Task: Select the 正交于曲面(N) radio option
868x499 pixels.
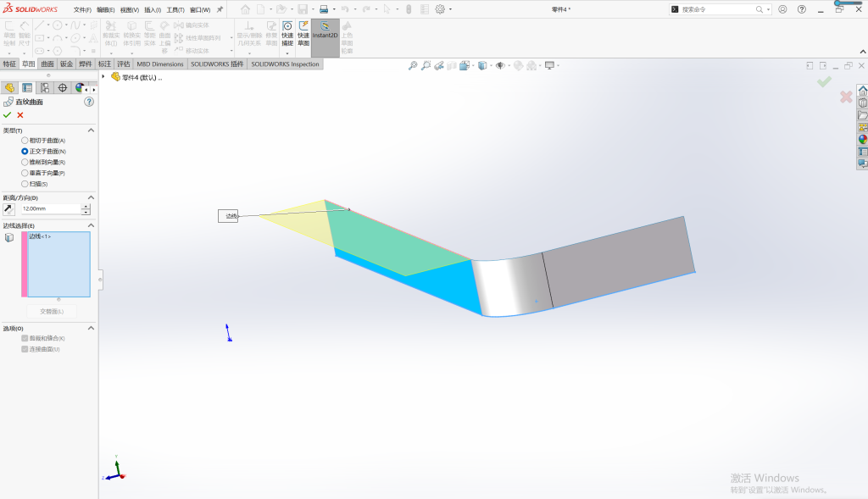Action: (x=25, y=151)
